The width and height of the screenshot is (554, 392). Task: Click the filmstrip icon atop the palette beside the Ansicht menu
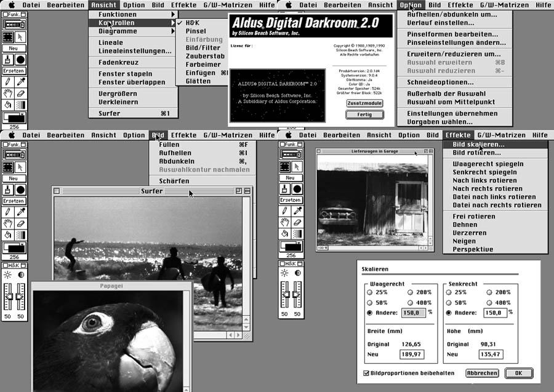pyautogui.click(x=14, y=25)
